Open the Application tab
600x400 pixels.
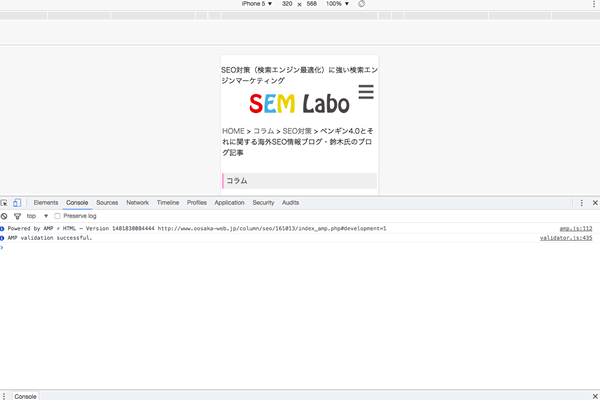pos(229,203)
